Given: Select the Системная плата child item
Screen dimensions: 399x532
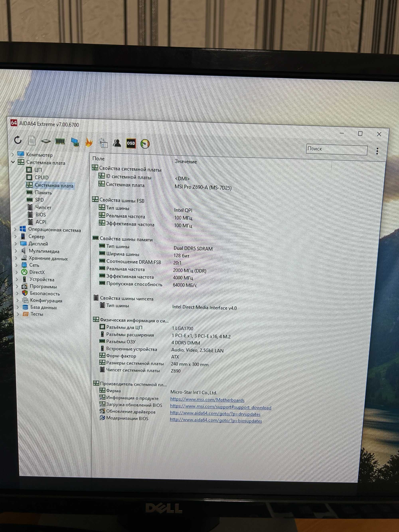Looking at the screenshot, I should click(54, 186).
